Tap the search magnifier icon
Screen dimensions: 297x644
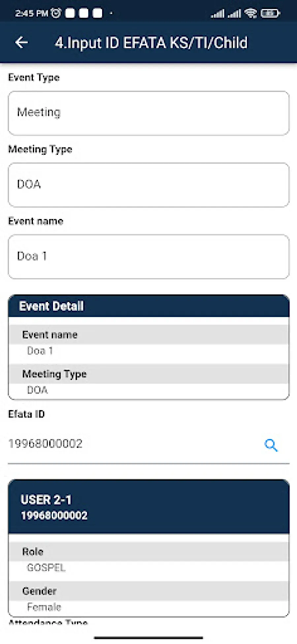(271, 445)
